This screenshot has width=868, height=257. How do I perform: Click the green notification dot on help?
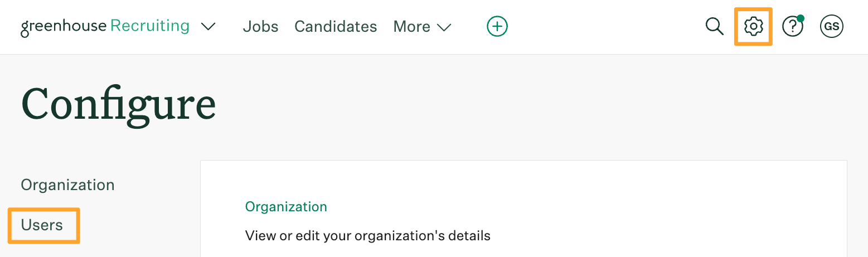pyautogui.click(x=801, y=18)
